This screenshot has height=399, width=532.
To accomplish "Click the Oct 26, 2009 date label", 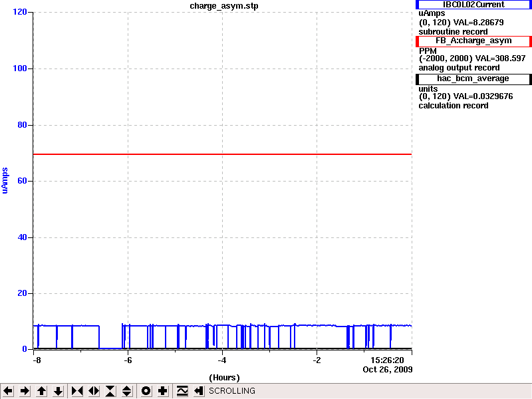I will pos(388,370).
